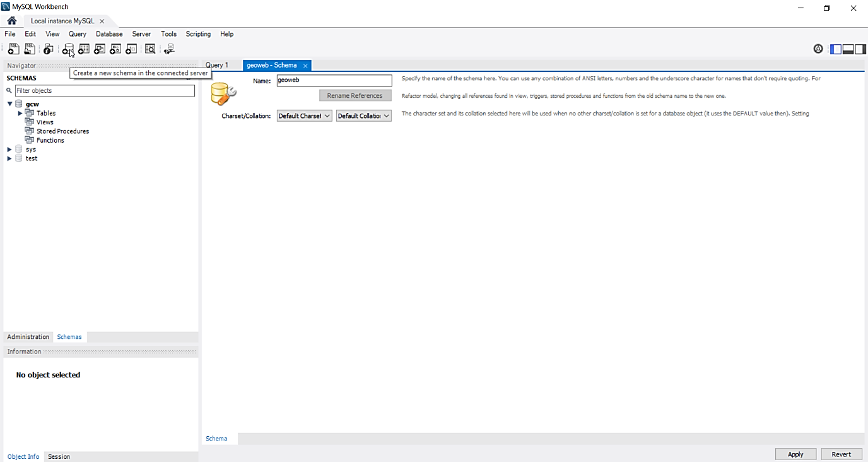Switch to the Session tab
The image size is (868, 462).
pyautogui.click(x=59, y=456)
